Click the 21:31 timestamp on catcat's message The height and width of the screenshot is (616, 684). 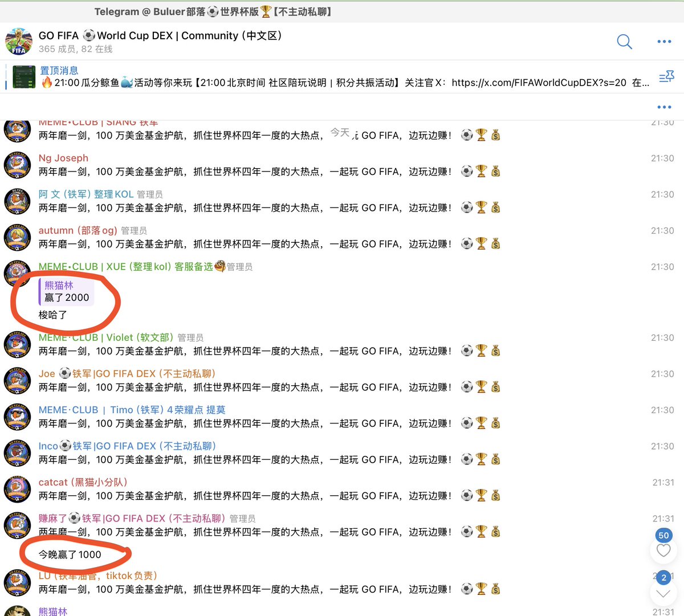click(663, 482)
